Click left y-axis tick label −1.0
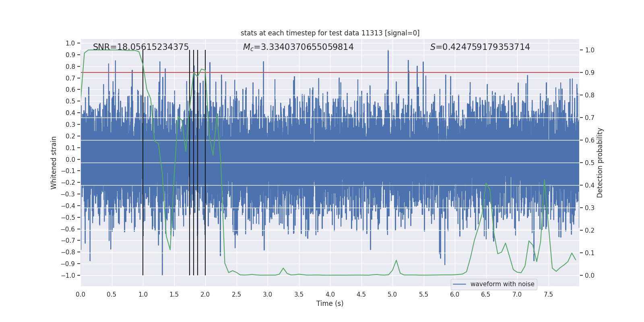 [x=68, y=275]
